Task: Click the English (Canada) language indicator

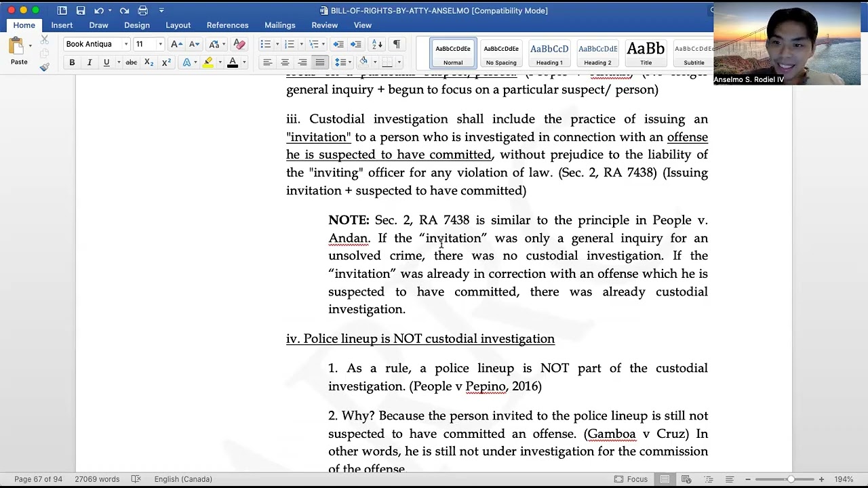Action: click(x=183, y=479)
